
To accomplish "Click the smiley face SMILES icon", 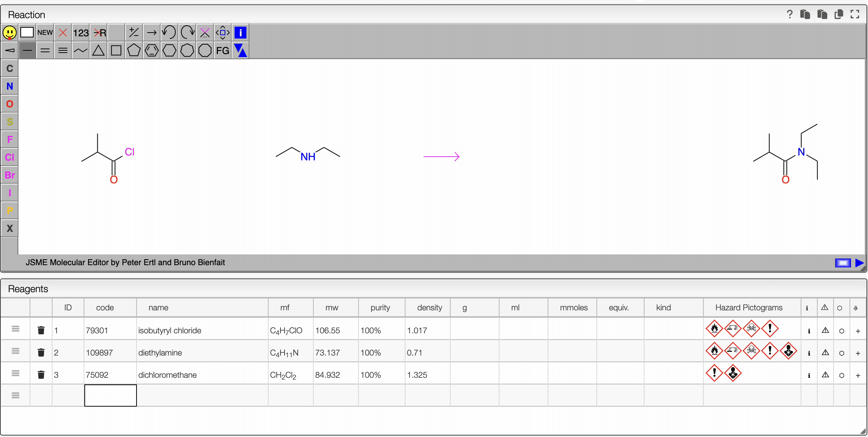I will coord(10,33).
